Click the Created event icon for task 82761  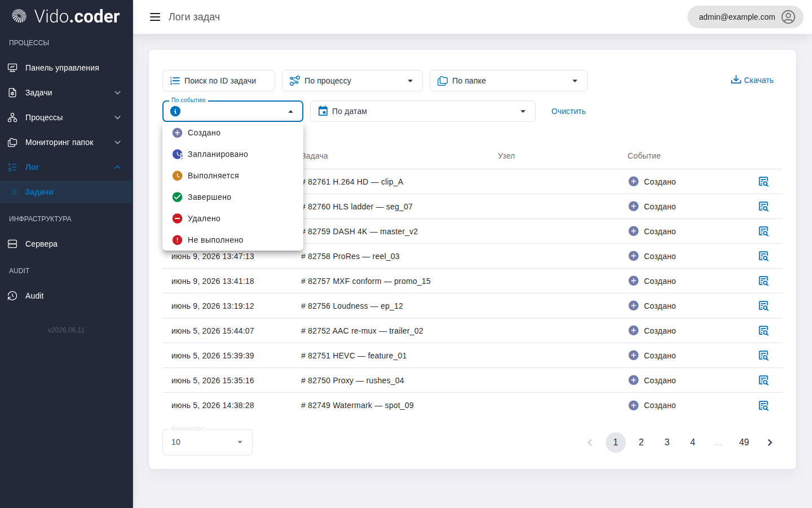click(x=633, y=181)
